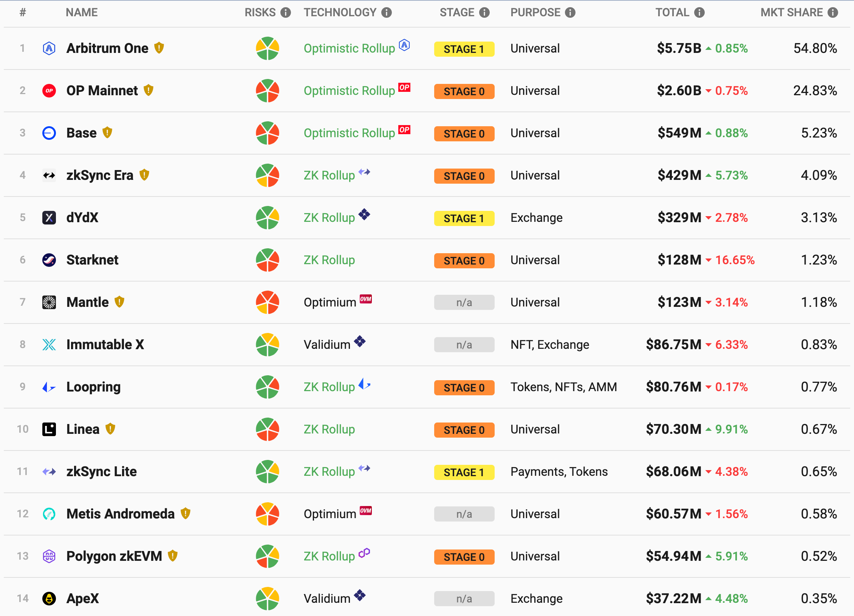
Task: Click the STAGE column info icon
Action: (484, 12)
